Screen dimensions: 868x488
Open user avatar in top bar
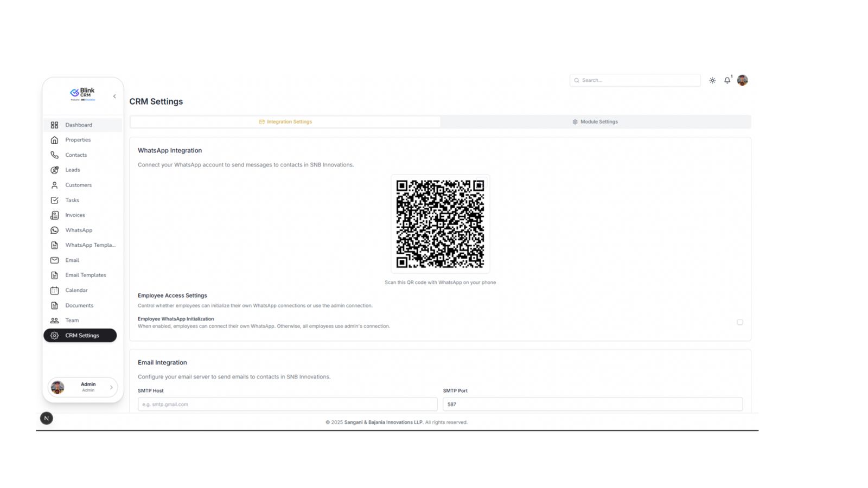tap(743, 80)
